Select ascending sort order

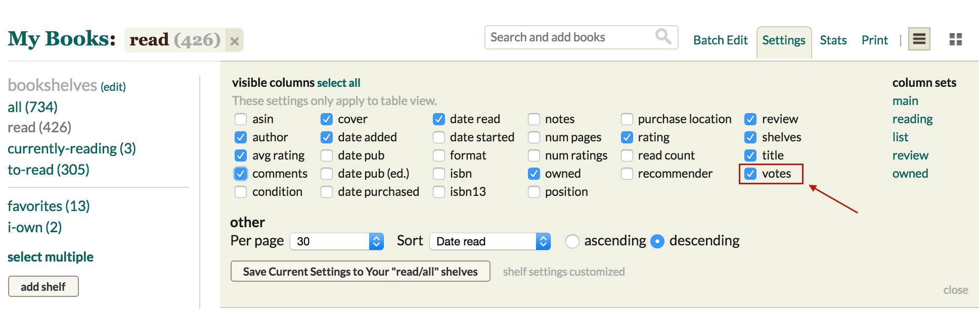point(572,241)
